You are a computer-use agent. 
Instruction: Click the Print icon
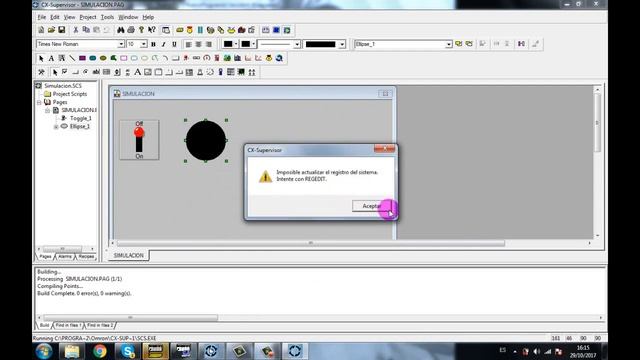131,30
